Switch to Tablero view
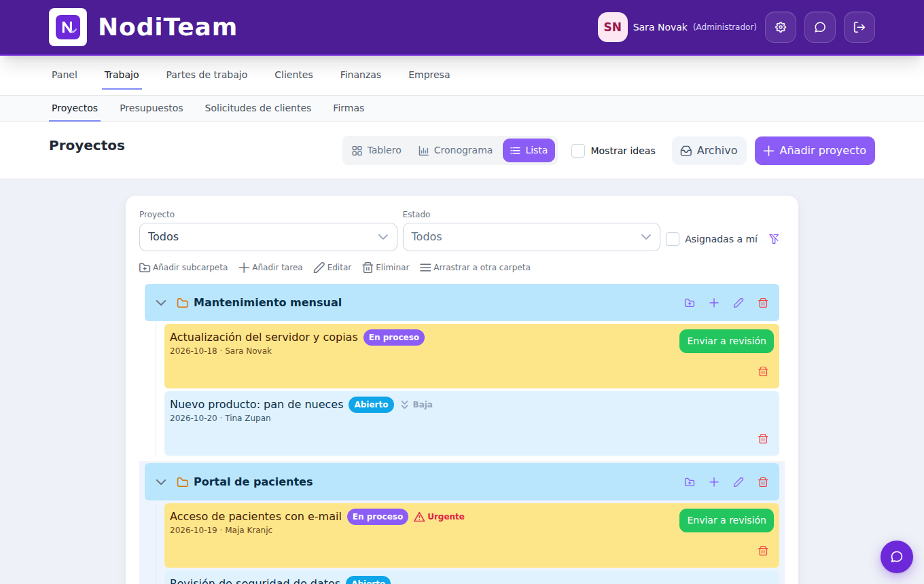Screen dimensions: 924x584 (376, 151)
